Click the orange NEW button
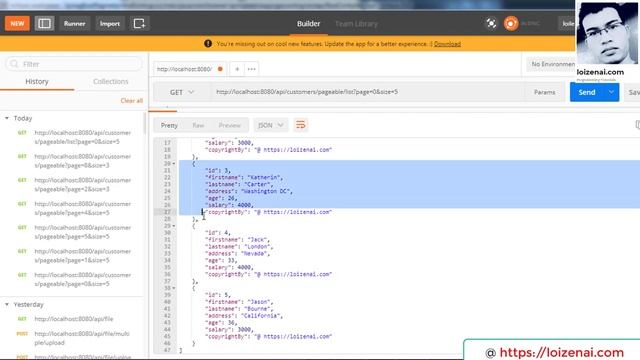The width and height of the screenshot is (640, 360). pyautogui.click(x=17, y=24)
